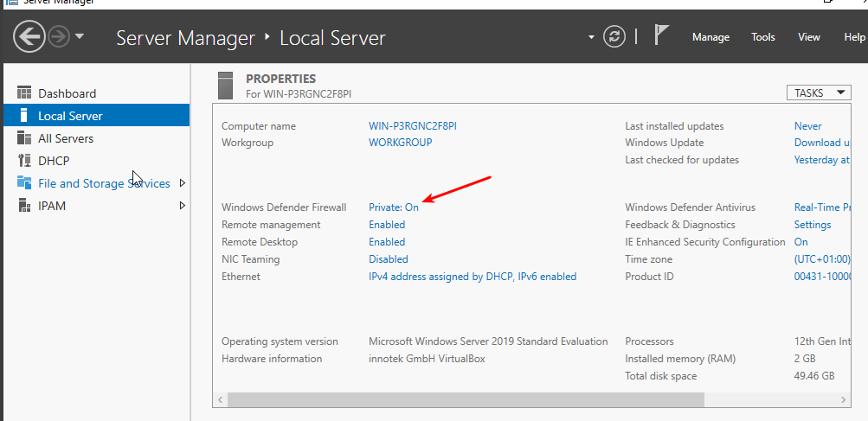Screen dimensions: 868x421
Task: Click Remote Desktop Enabled link
Action: point(387,242)
